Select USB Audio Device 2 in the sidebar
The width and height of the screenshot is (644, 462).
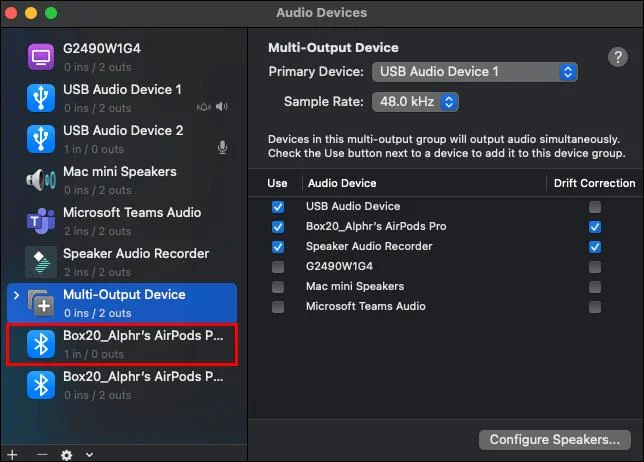click(122, 139)
